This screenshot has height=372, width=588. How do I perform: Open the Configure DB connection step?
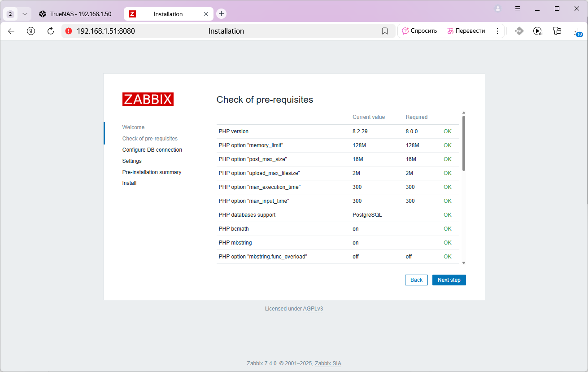pyautogui.click(x=152, y=150)
